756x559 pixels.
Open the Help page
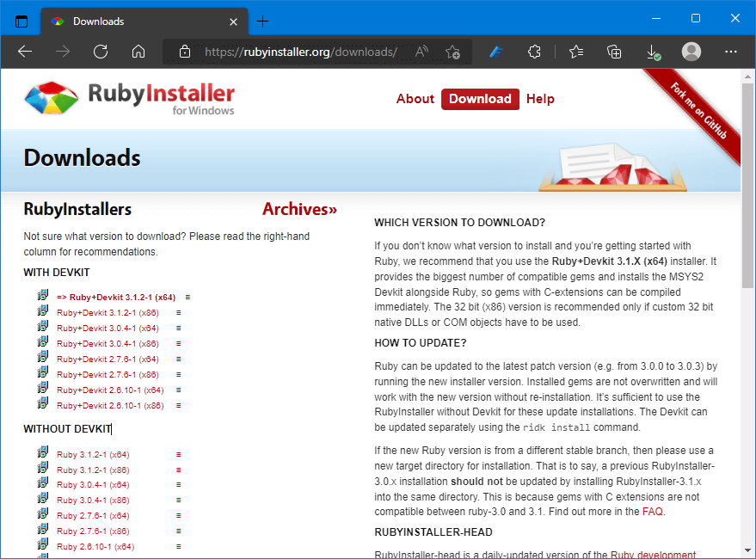(540, 99)
